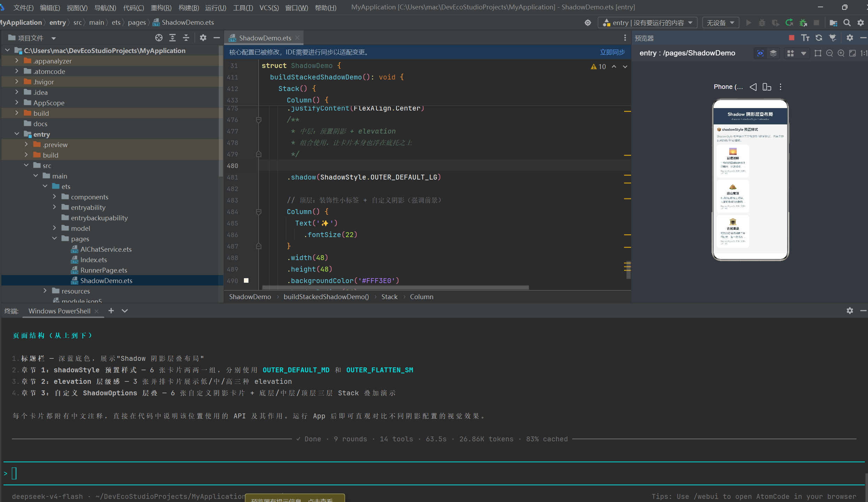868x502 pixels.
Task: Toggle fold marker at line 484 Column
Action: tap(259, 212)
